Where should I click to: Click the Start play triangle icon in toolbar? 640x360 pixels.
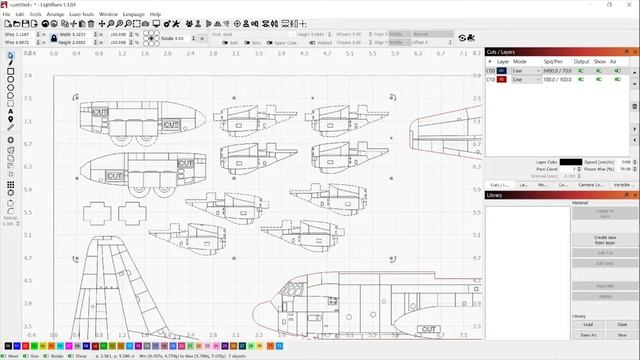pos(209,24)
